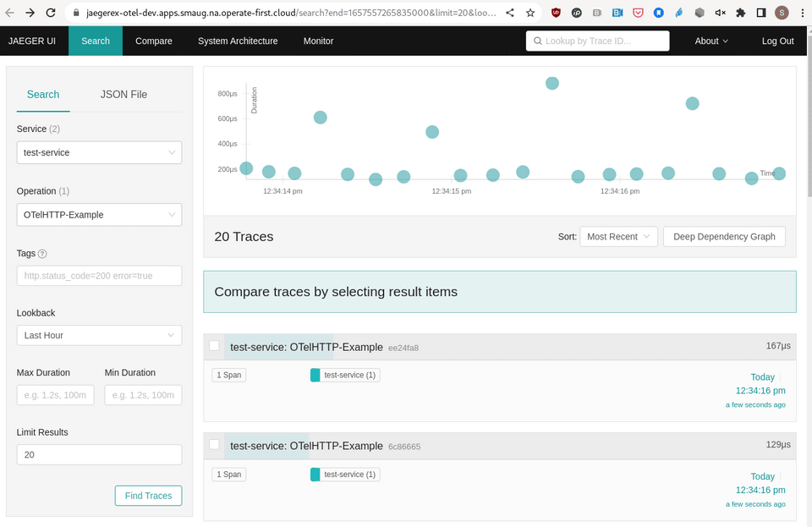Click the highest duration dot on the scatter plot
812x527 pixels.
[x=552, y=83]
